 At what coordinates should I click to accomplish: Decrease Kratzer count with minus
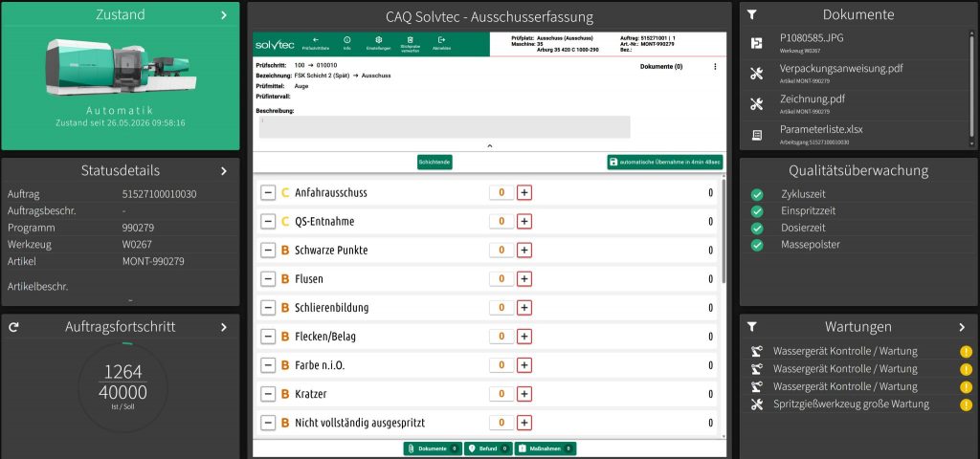[x=268, y=394]
